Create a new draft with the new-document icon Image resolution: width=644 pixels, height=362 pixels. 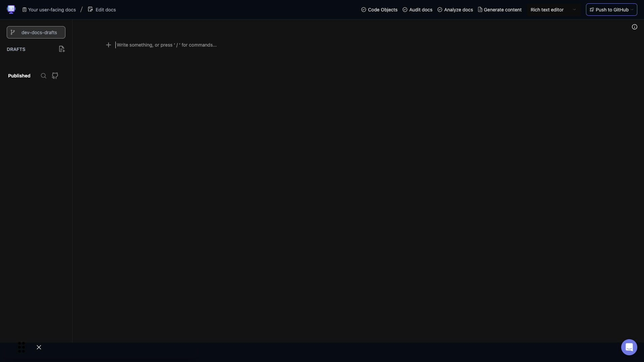(62, 49)
